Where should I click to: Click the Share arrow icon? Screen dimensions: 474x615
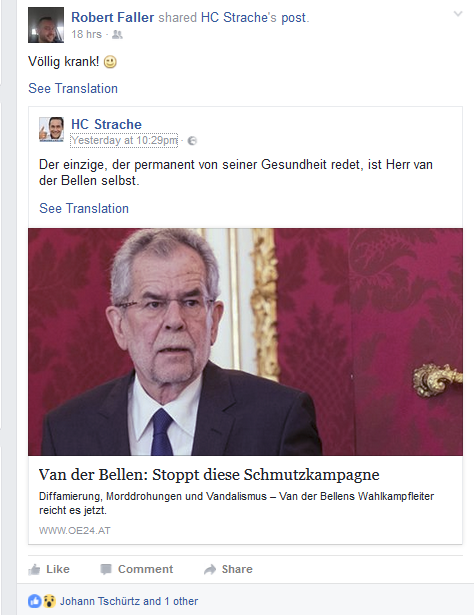point(210,569)
